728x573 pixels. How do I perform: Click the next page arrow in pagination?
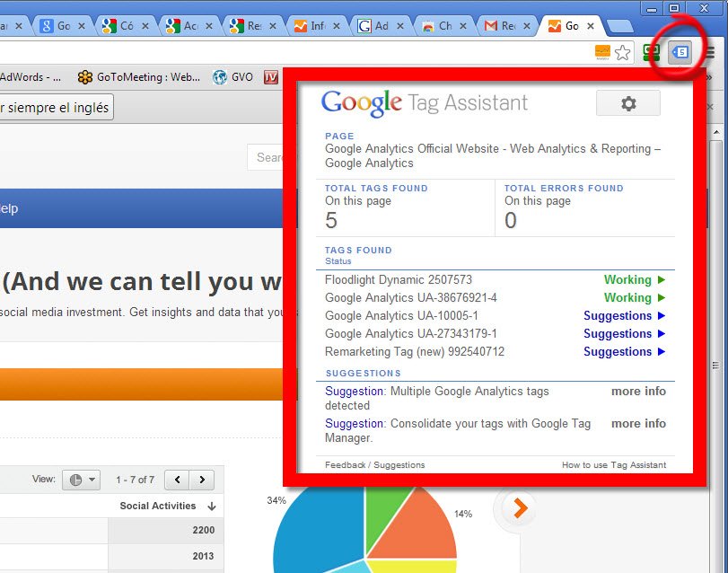coord(201,480)
